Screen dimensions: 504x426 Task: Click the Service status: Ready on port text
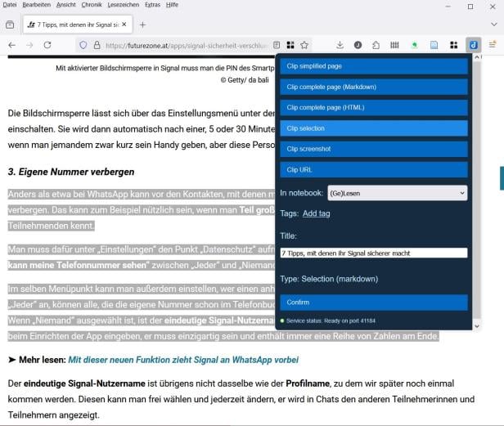(x=331, y=321)
